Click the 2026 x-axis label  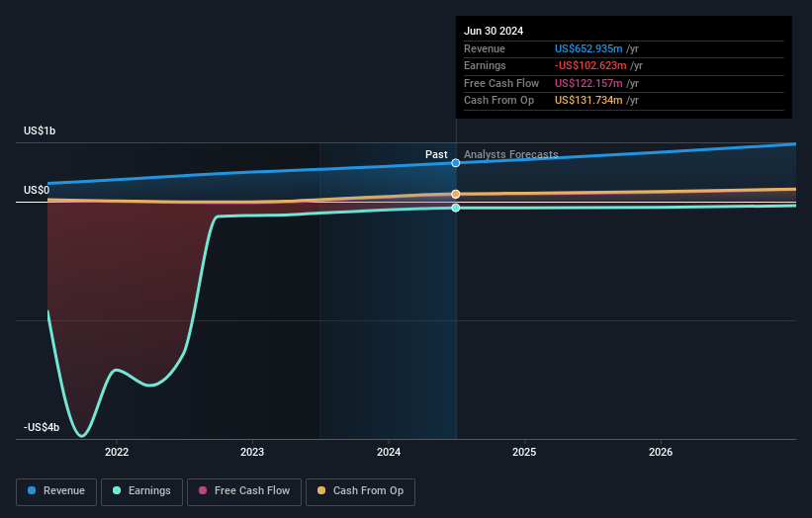coord(661,452)
